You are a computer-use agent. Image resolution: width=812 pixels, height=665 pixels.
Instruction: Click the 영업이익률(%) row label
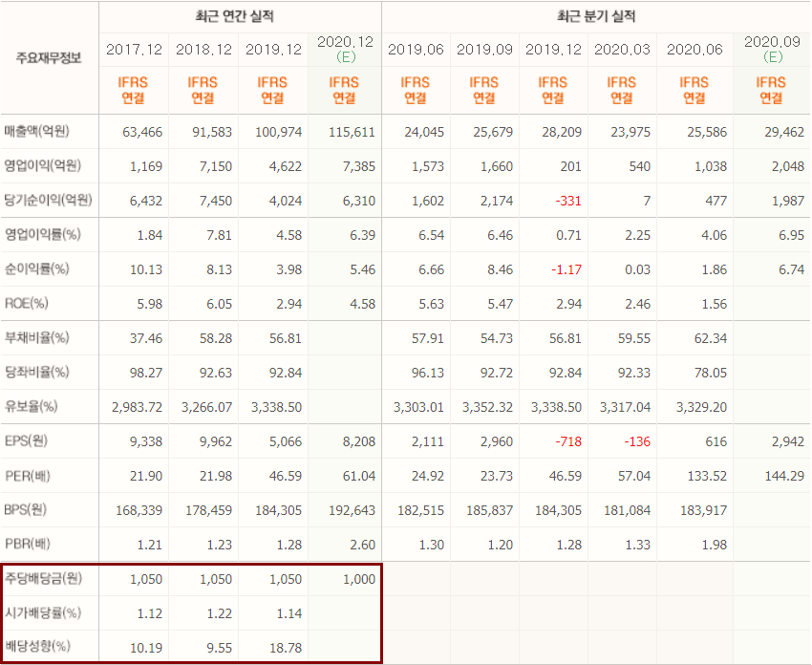(42, 235)
